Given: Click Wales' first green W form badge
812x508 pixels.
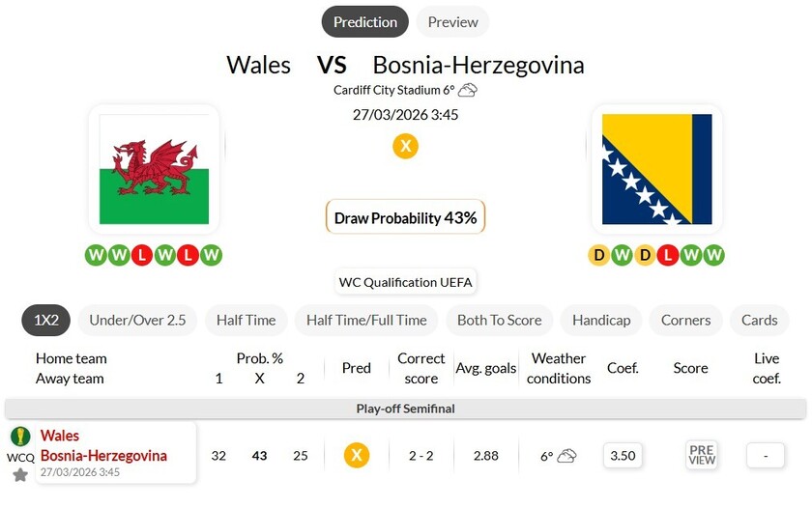Looking at the screenshot, I should tap(96, 256).
